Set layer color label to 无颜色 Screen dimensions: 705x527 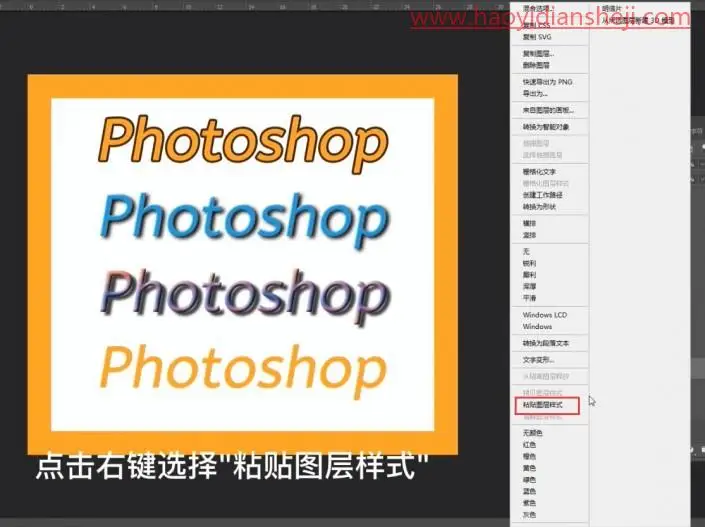pyautogui.click(x=532, y=433)
